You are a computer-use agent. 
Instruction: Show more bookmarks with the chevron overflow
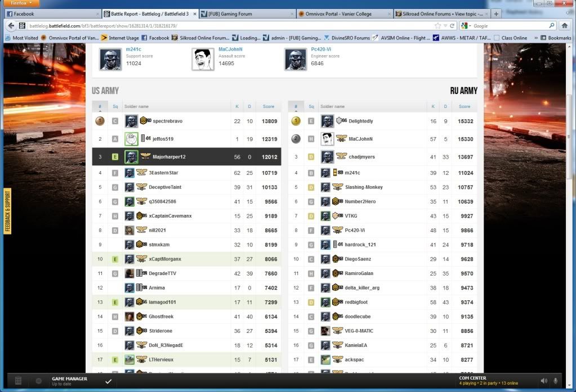click(x=536, y=38)
